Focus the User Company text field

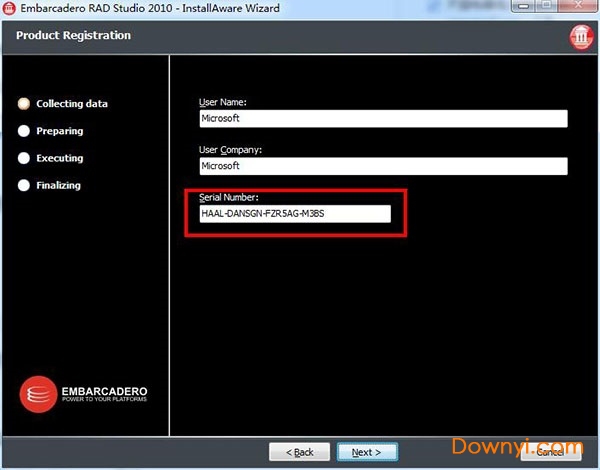pyautogui.click(x=383, y=166)
